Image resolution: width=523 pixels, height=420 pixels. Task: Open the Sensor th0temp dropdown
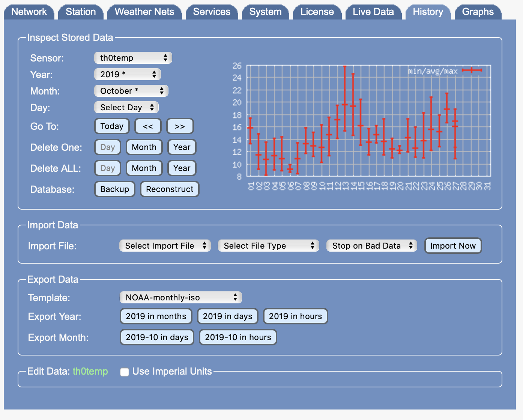133,58
